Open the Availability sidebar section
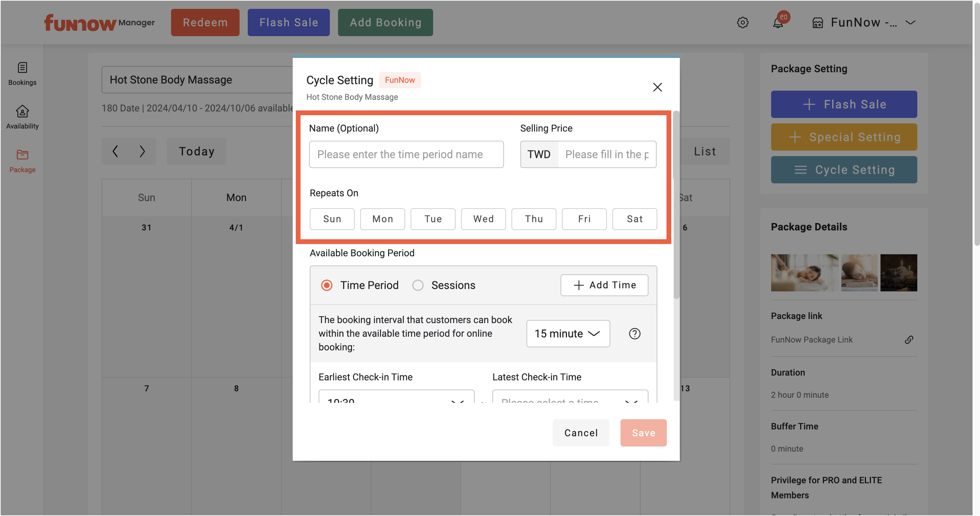 [22, 117]
